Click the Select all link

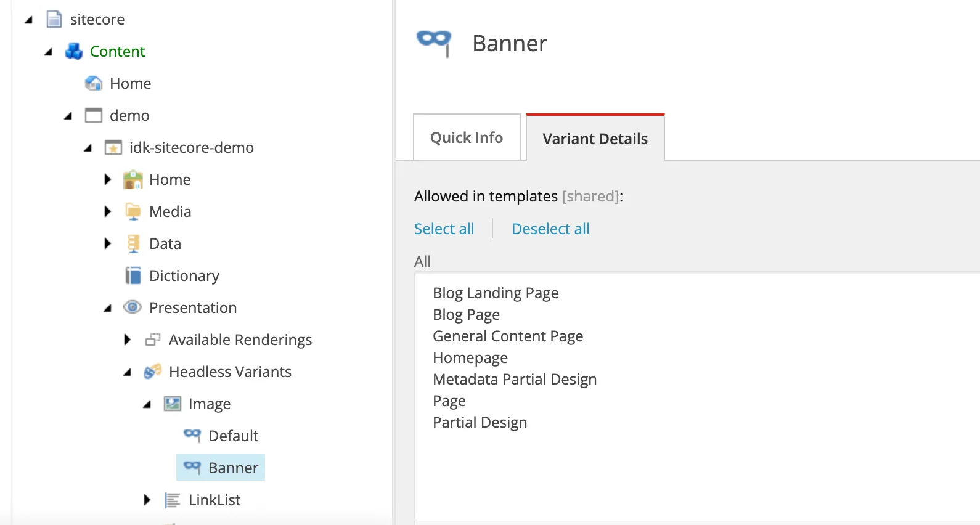[444, 229]
